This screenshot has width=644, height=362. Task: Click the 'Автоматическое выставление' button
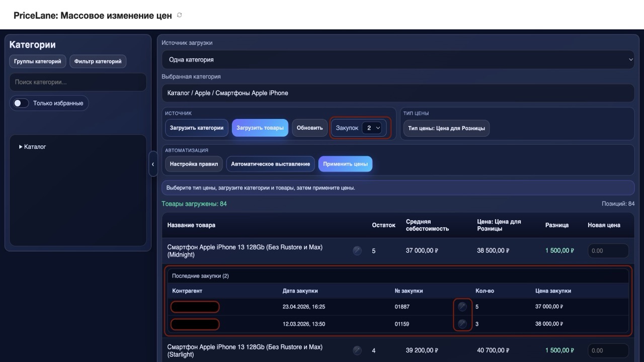tap(271, 164)
